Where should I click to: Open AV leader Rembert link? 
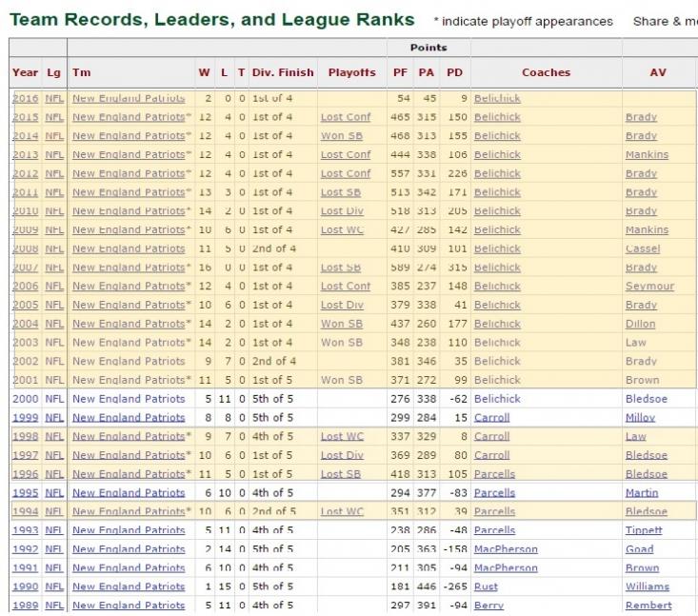point(648,606)
